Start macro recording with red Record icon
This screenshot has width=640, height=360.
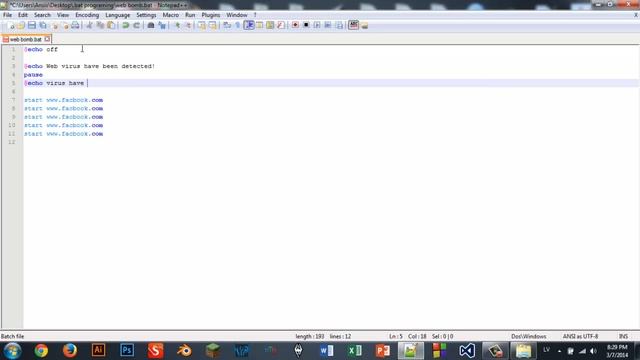295,25
